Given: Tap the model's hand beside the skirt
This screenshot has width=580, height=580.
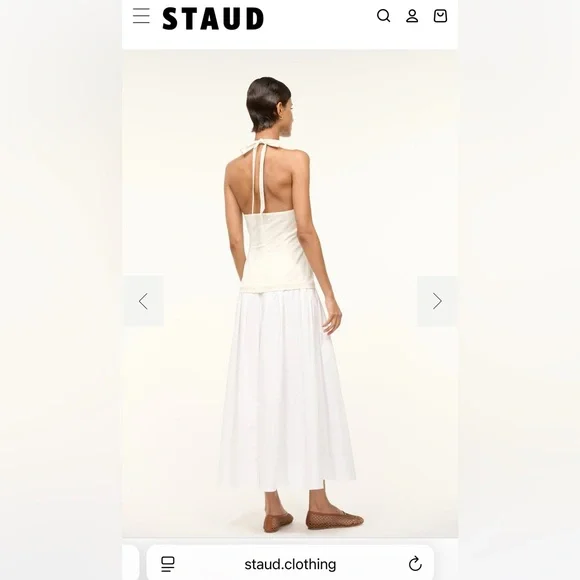Looking at the screenshot, I should click(x=331, y=317).
